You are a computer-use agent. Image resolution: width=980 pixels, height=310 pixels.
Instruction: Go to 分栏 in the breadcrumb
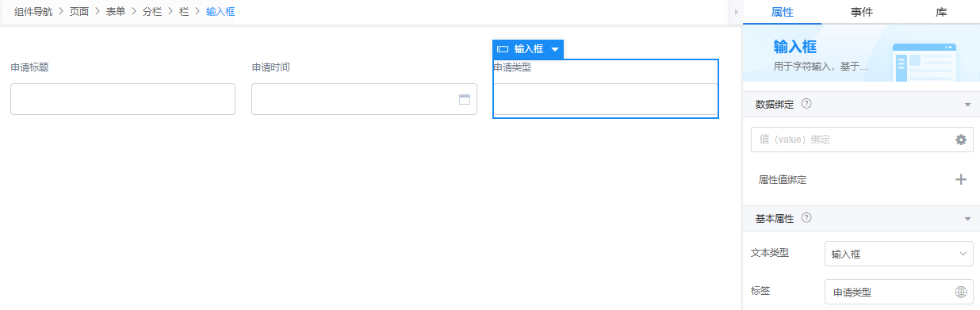click(152, 12)
